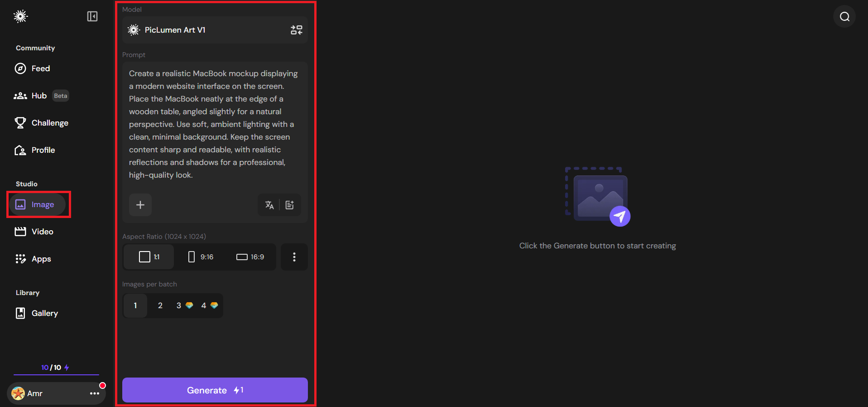Click the compass Feed icon
The width and height of the screenshot is (868, 407).
click(20, 68)
